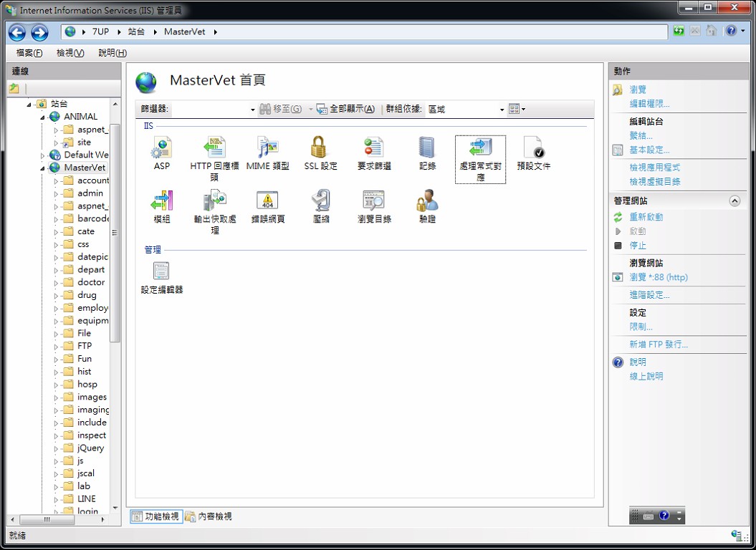Click 瀏覽 *:88 (http) link
Image resolution: width=756 pixels, height=550 pixels.
click(x=659, y=277)
